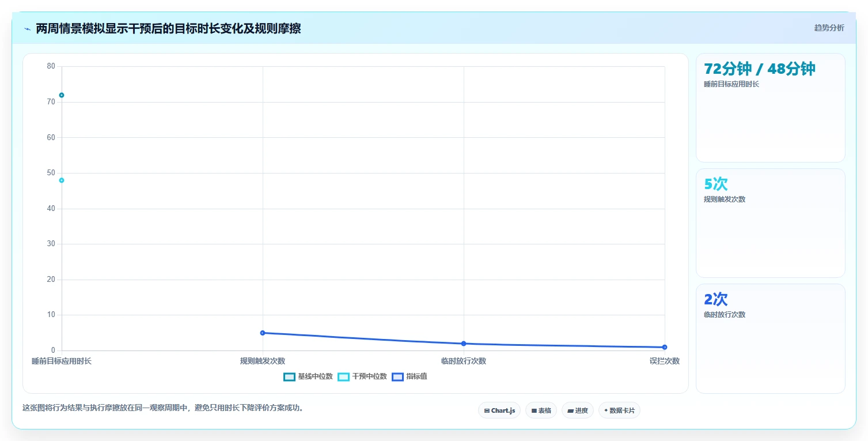Click the 2次 card value

click(x=716, y=299)
